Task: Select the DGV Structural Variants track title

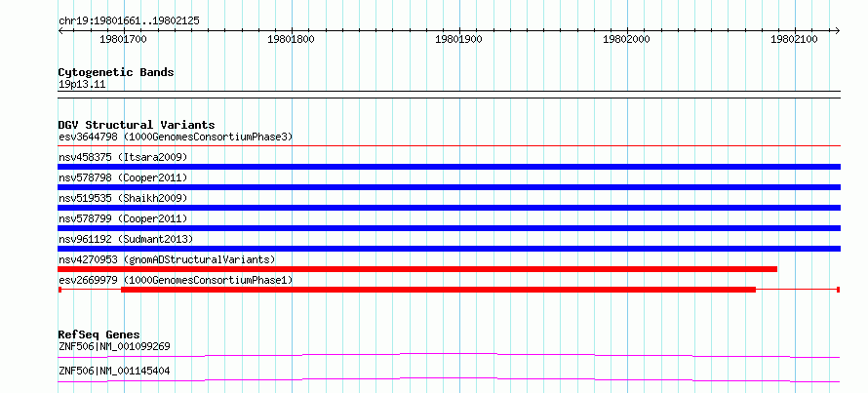Action: (137, 125)
